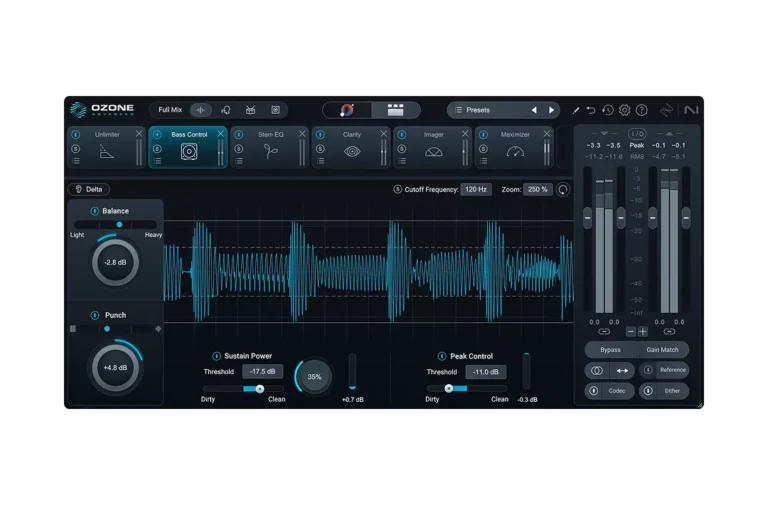Screen dimensions: 768x505
Task: Click the stereo sum circles icon
Action: point(597,370)
